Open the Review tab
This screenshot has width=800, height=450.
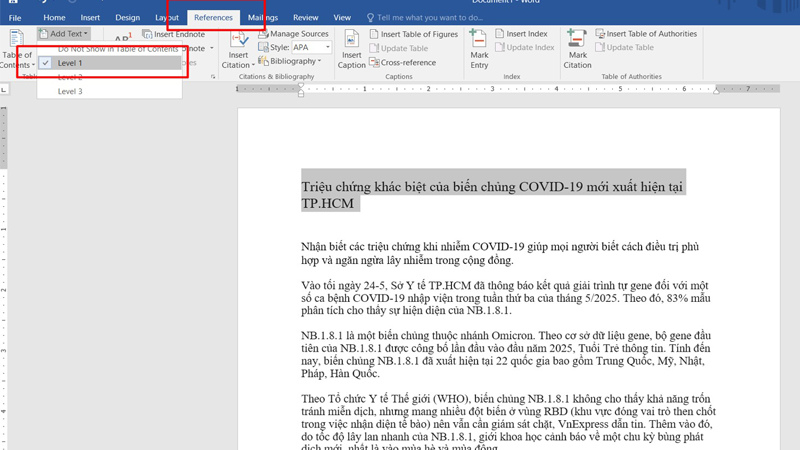click(305, 17)
